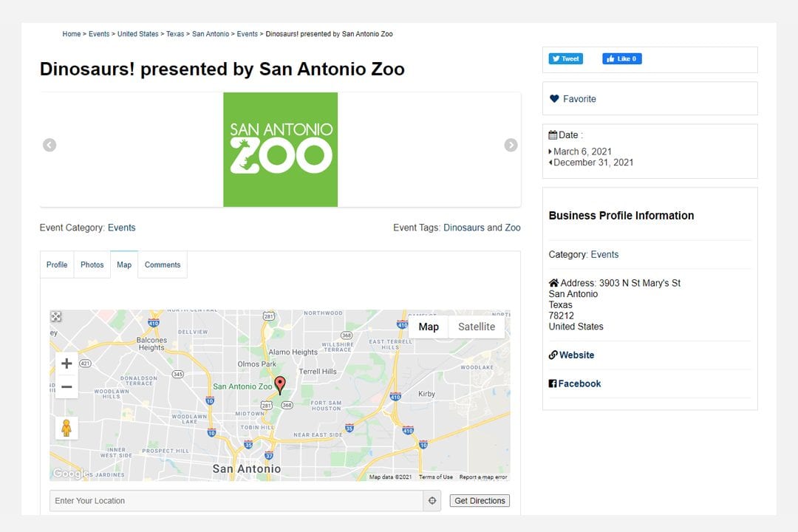Click the Terrell Hills label on the map
Screen dimensions: 798x532
pyautogui.click(x=318, y=372)
